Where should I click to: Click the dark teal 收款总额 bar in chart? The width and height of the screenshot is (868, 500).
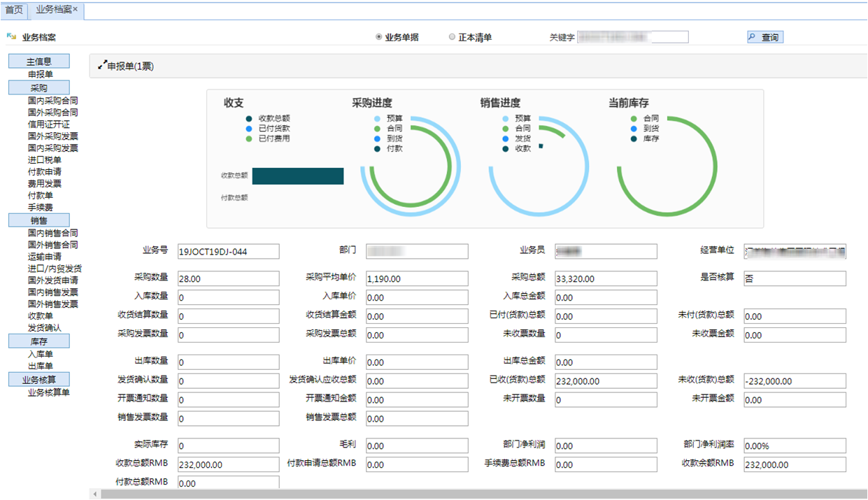(297, 176)
